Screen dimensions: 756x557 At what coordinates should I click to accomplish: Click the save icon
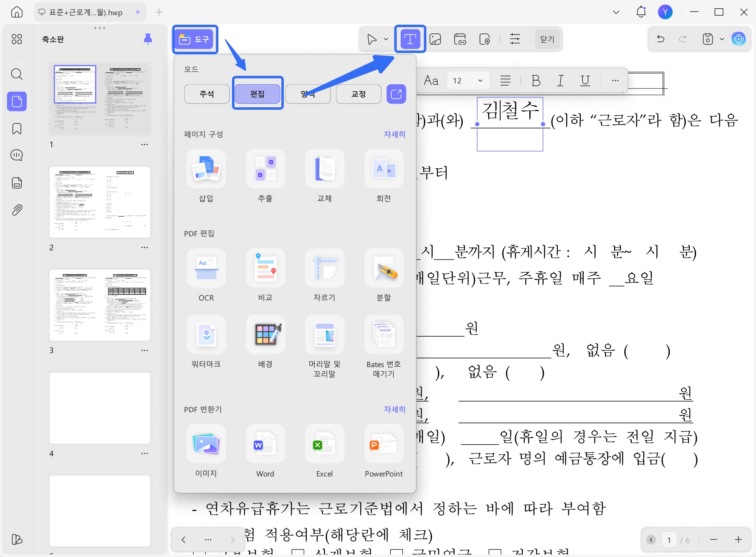[x=707, y=39]
